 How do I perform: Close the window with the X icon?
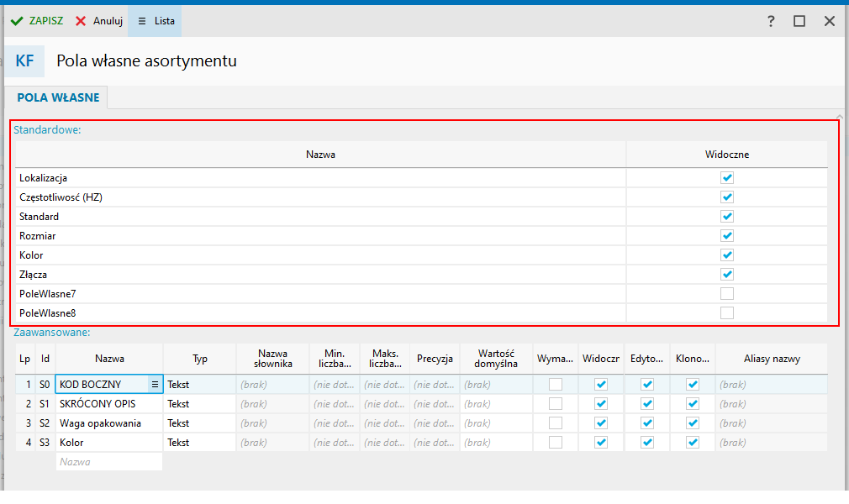[829, 21]
